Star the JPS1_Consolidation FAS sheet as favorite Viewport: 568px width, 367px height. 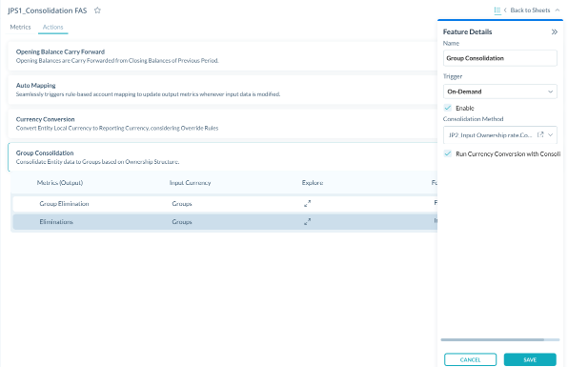tap(97, 10)
